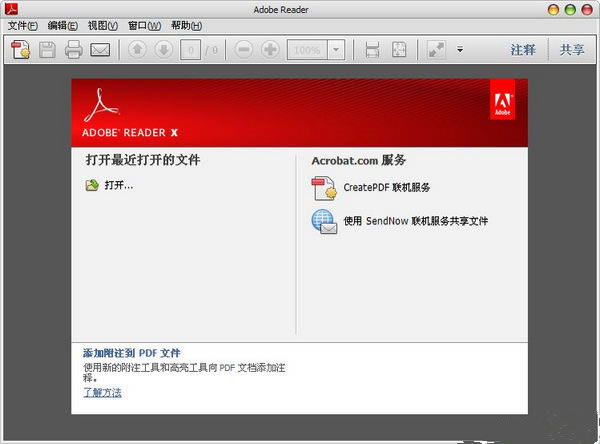The width and height of the screenshot is (600, 444).
Task: Open the toolbar customize dropdown arrow
Action: 460,50
